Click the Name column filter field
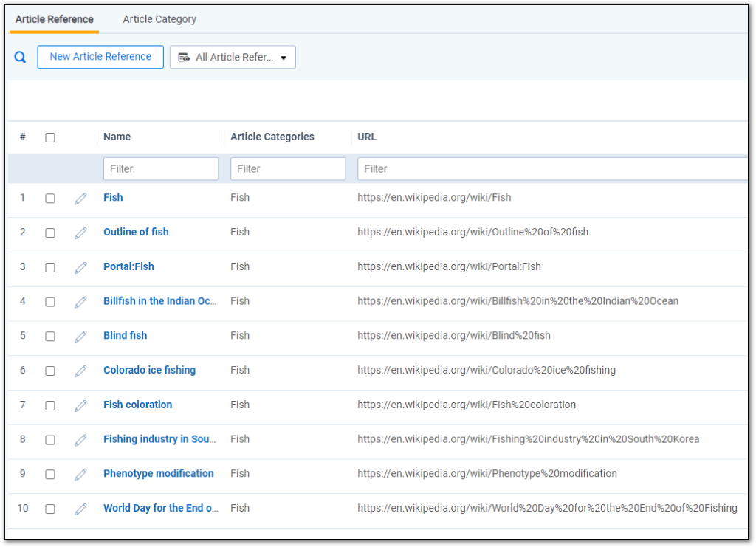This screenshot has width=756, height=547. (161, 169)
